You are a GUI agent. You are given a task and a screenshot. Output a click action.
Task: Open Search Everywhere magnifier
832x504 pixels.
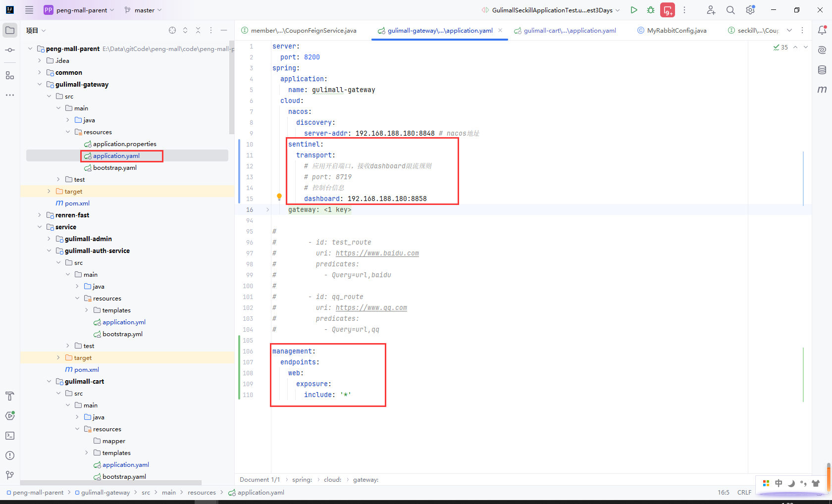[730, 10]
